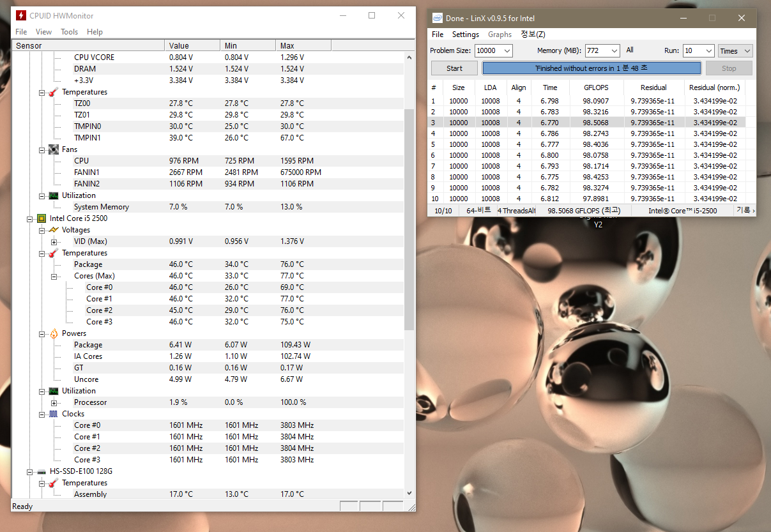The image size is (771, 532).
Task: Click the Voltages lightning icon under Intel Core
Action: (54, 230)
